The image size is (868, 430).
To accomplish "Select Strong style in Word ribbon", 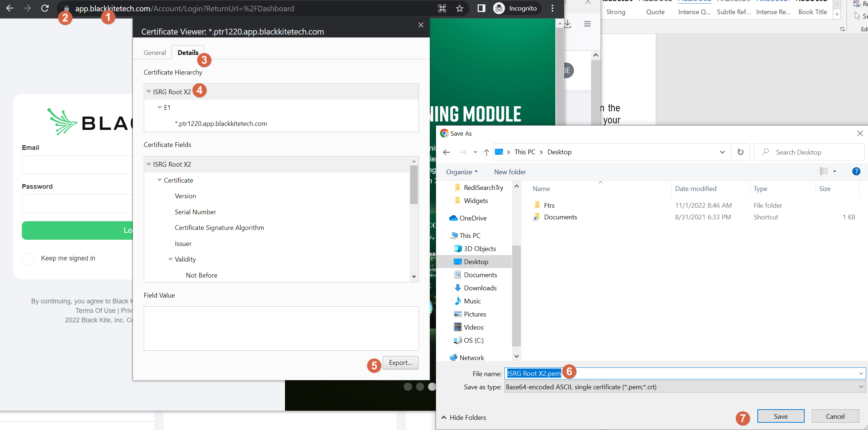I will coord(615,12).
